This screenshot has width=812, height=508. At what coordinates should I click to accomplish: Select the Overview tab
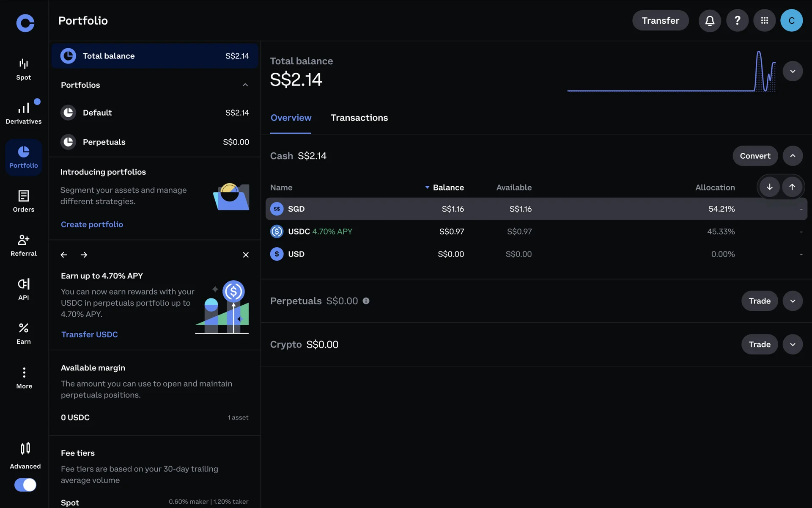coord(291,118)
